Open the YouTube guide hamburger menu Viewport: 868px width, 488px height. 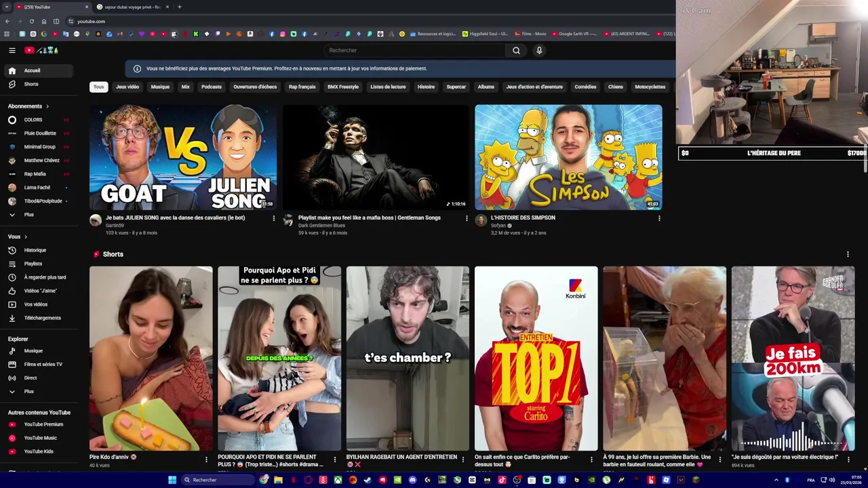[12, 50]
